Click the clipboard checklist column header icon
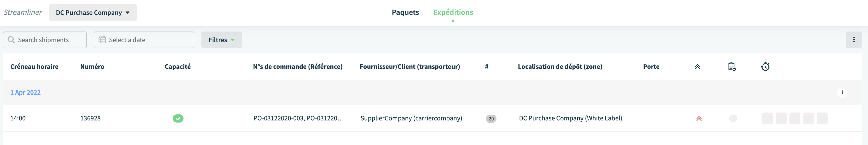The height and width of the screenshot is (145, 868). tap(732, 66)
